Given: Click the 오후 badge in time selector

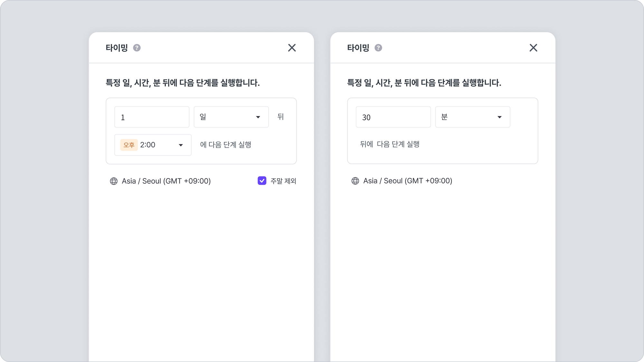Looking at the screenshot, I should [x=129, y=145].
